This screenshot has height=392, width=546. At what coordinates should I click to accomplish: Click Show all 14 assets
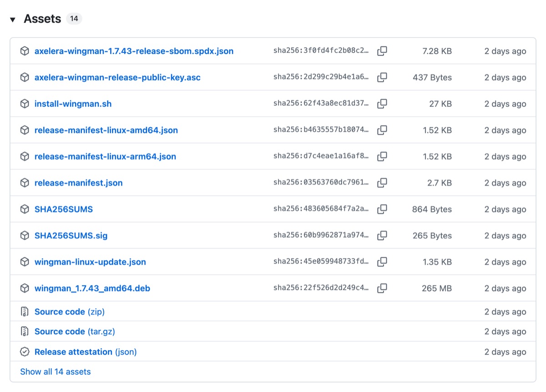(56, 372)
